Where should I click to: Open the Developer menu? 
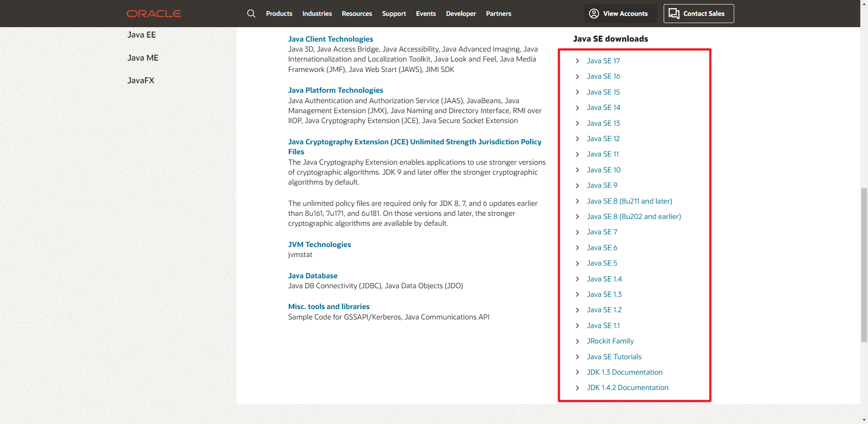pos(461,14)
